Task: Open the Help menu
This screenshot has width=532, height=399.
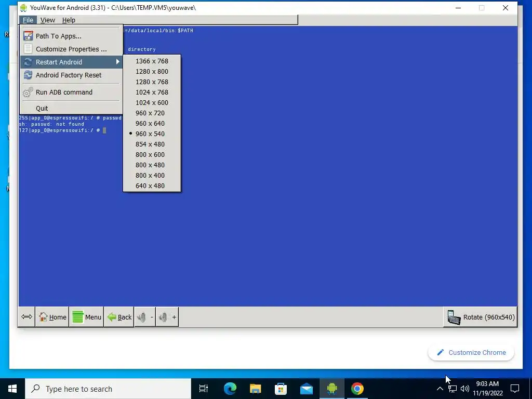Action: (69, 20)
